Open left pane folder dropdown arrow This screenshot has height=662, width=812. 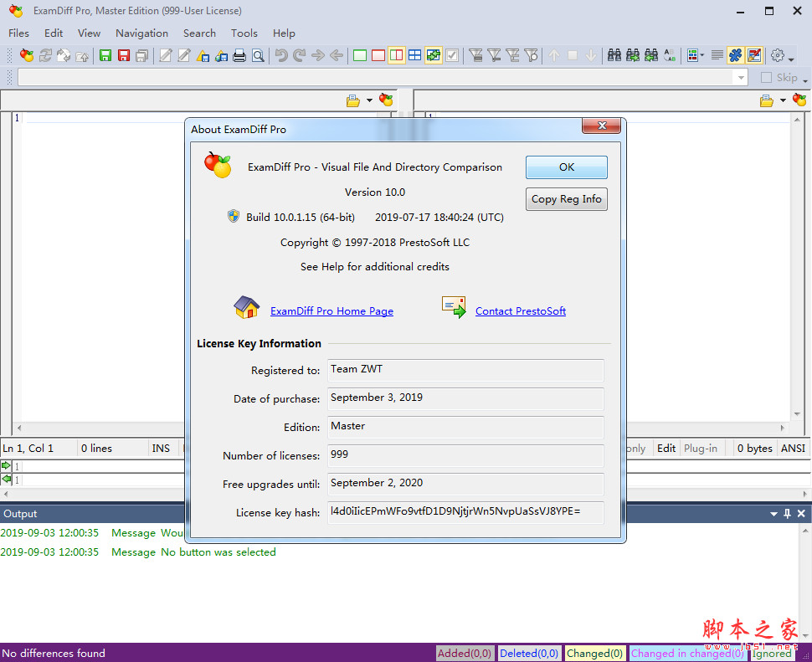click(369, 100)
